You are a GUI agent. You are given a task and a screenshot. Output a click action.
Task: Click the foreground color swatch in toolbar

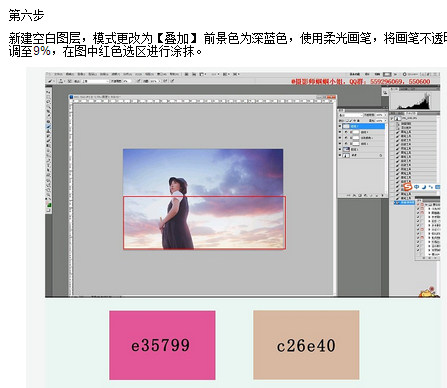47,203
